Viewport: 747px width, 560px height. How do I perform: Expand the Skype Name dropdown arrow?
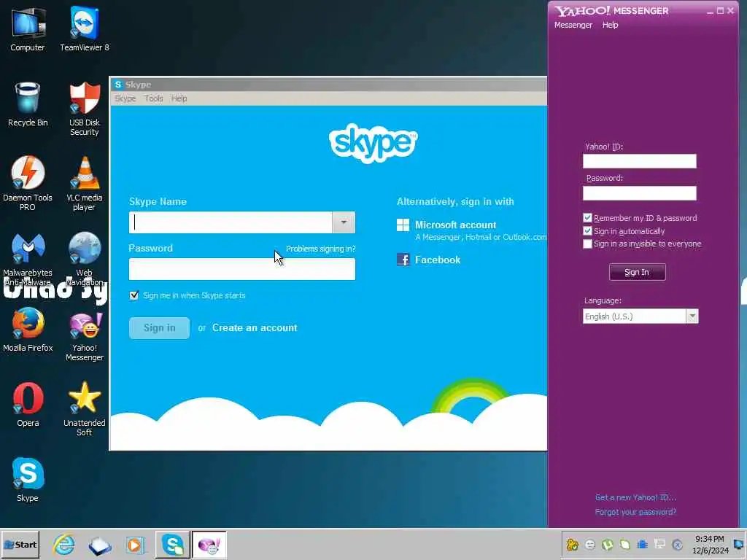click(x=344, y=222)
